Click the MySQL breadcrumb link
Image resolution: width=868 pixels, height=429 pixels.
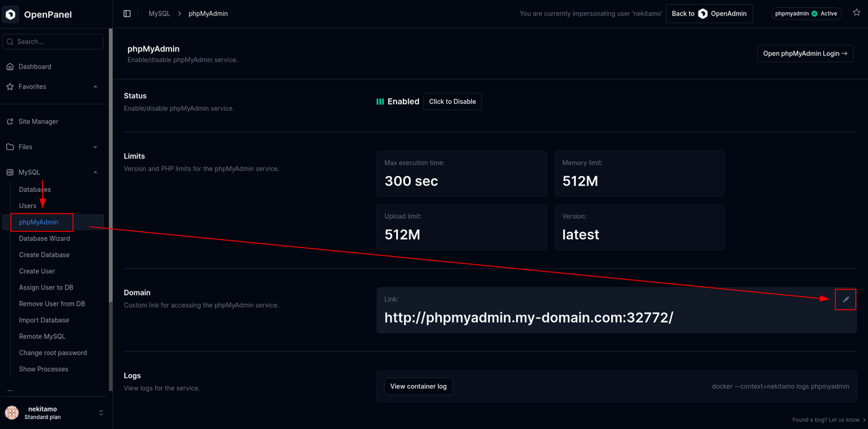[x=159, y=14]
